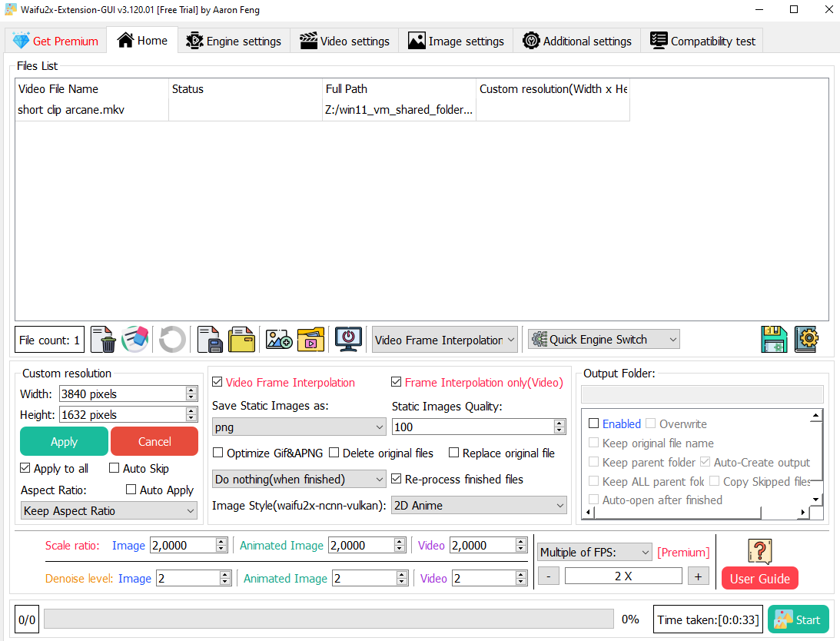This screenshot has height=641, width=840.
Task: Click the Output Folder path field
Action: pos(702,394)
